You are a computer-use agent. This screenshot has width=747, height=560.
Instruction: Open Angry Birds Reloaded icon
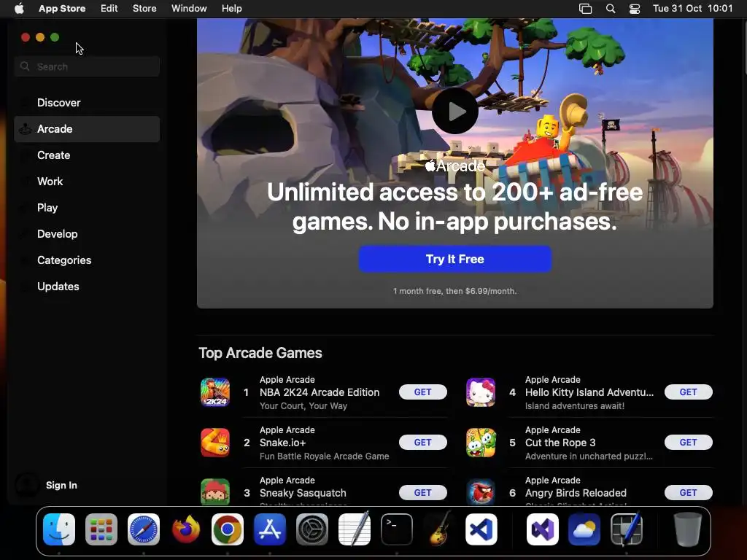click(x=481, y=492)
